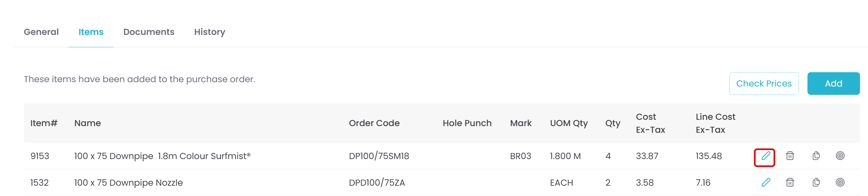Viewport: 868px width, 196px height.
Task: Click the Name column header
Action: 87,123
